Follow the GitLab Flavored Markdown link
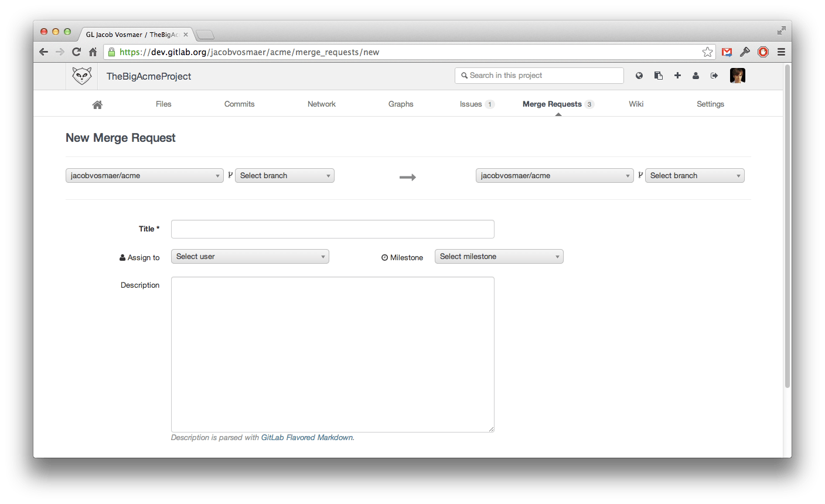The image size is (825, 504). (x=307, y=437)
